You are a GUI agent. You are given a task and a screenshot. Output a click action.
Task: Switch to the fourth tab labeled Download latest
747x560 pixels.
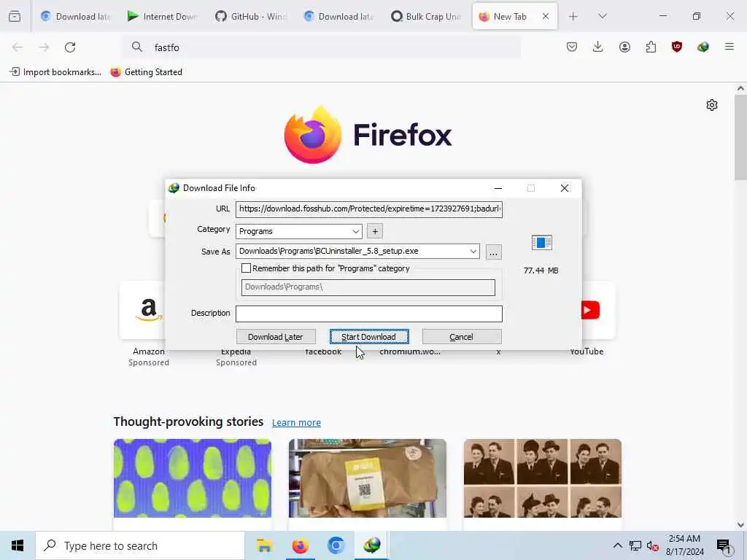coord(338,17)
